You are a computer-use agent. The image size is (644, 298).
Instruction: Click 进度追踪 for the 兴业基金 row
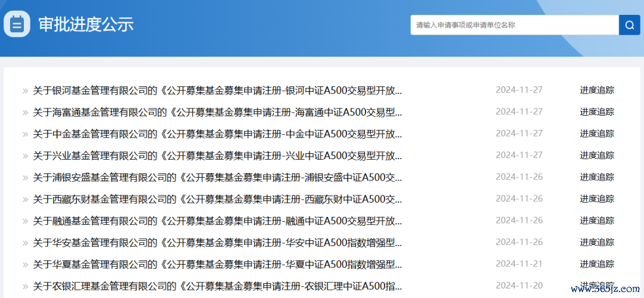pos(597,156)
